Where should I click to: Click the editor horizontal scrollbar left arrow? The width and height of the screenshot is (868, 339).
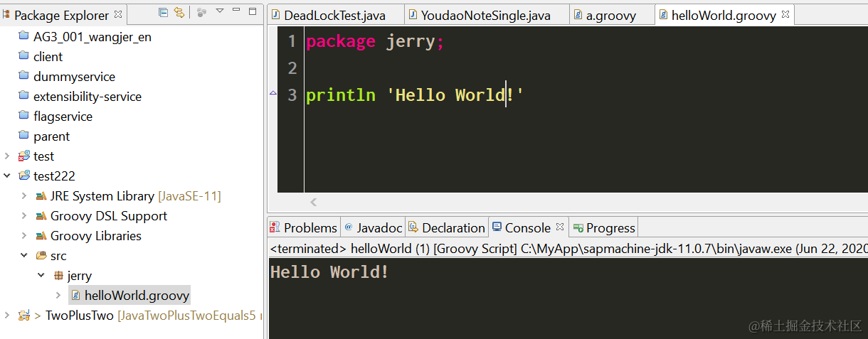click(314, 203)
